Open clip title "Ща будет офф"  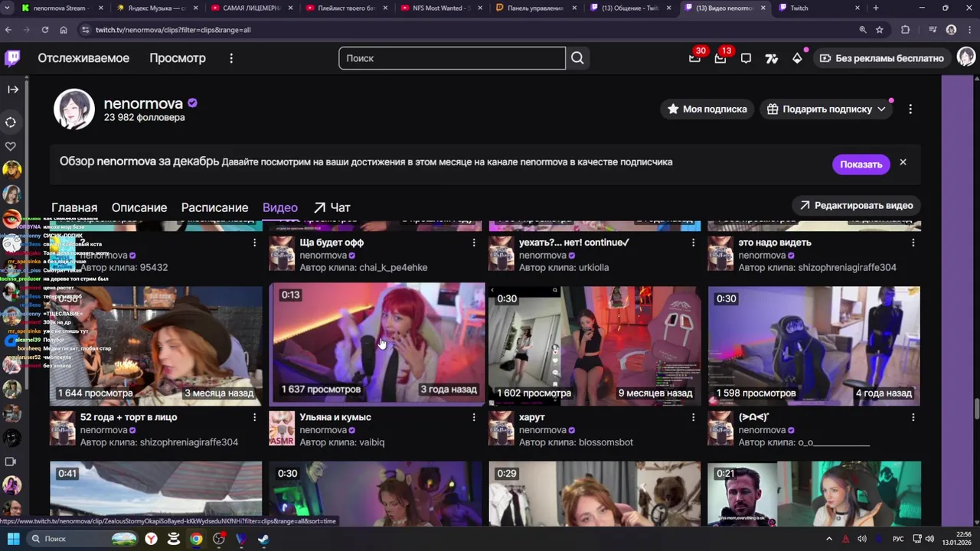(x=332, y=243)
